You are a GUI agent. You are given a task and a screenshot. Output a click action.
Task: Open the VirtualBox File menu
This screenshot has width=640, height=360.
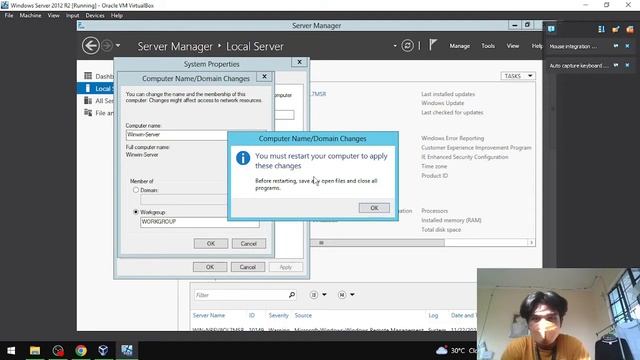point(9,16)
